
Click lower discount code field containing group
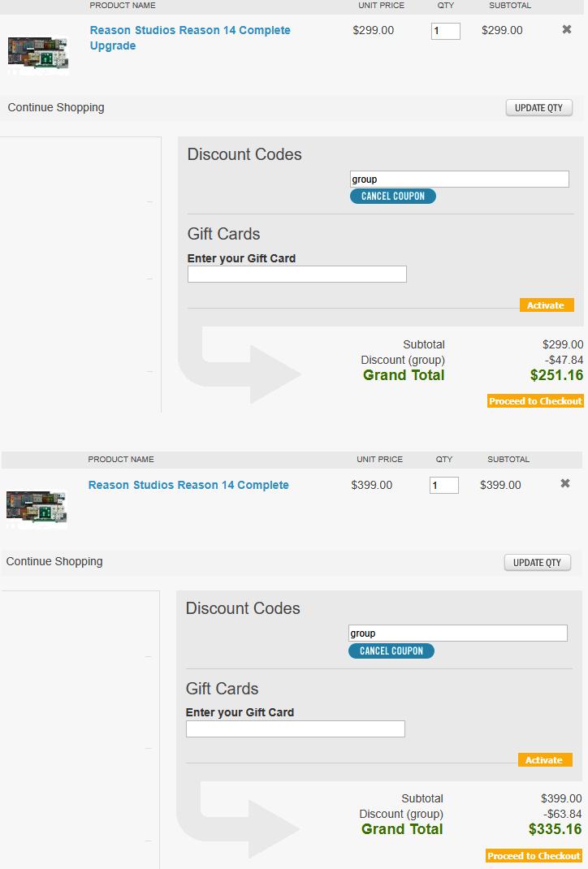pos(458,633)
